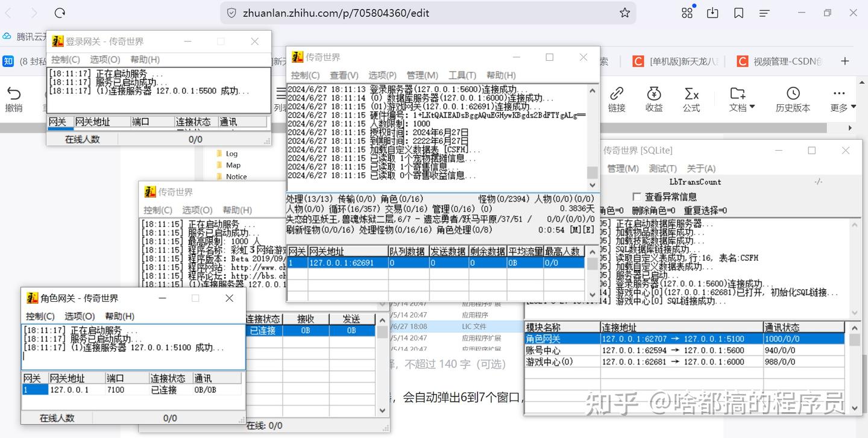Select the 游戏中心(0) row in SQLite module table
Screen dimensions: 868x438
684,361
